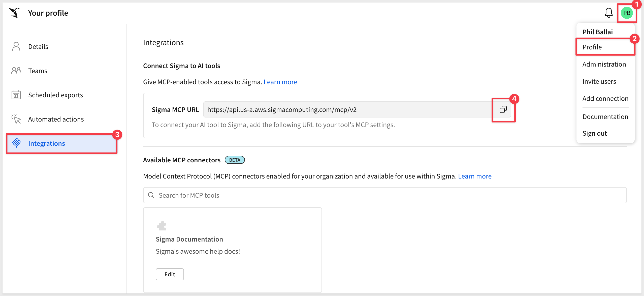Click the Available MCP connectors heading
644x296 pixels.
tap(182, 160)
